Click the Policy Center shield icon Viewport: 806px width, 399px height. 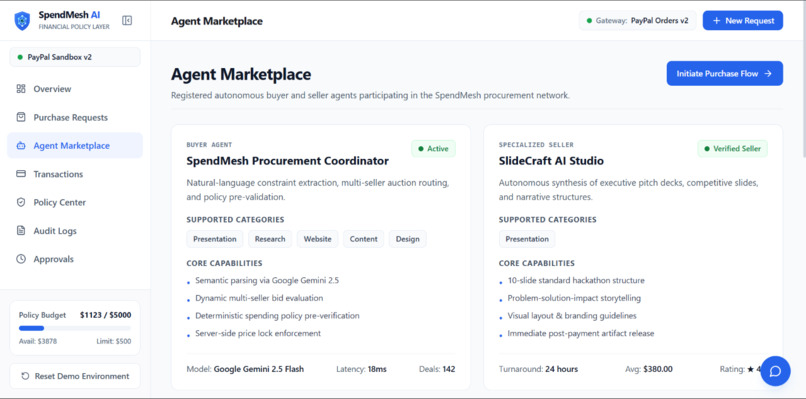tap(21, 202)
